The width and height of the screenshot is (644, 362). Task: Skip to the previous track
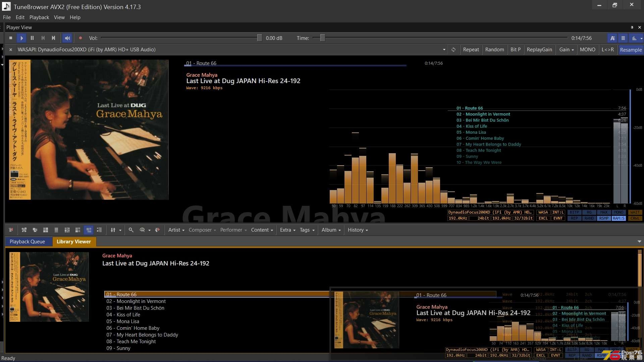pyautogui.click(x=43, y=38)
